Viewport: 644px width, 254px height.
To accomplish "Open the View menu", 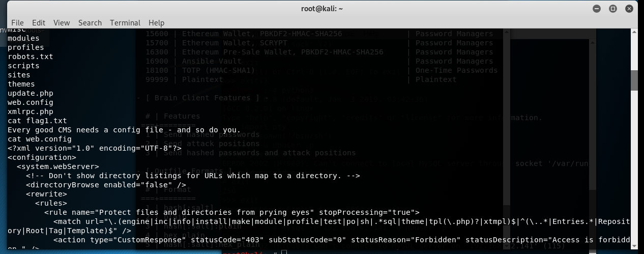I will pos(62,22).
